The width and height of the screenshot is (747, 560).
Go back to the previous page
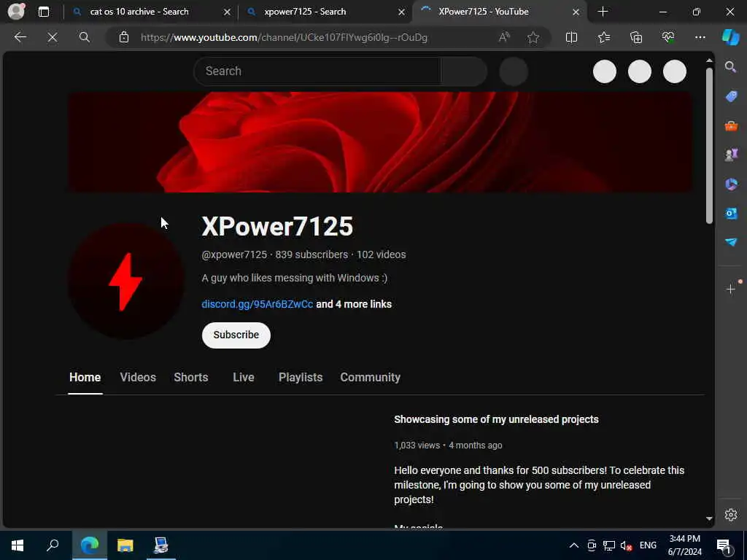click(x=20, y=37)
